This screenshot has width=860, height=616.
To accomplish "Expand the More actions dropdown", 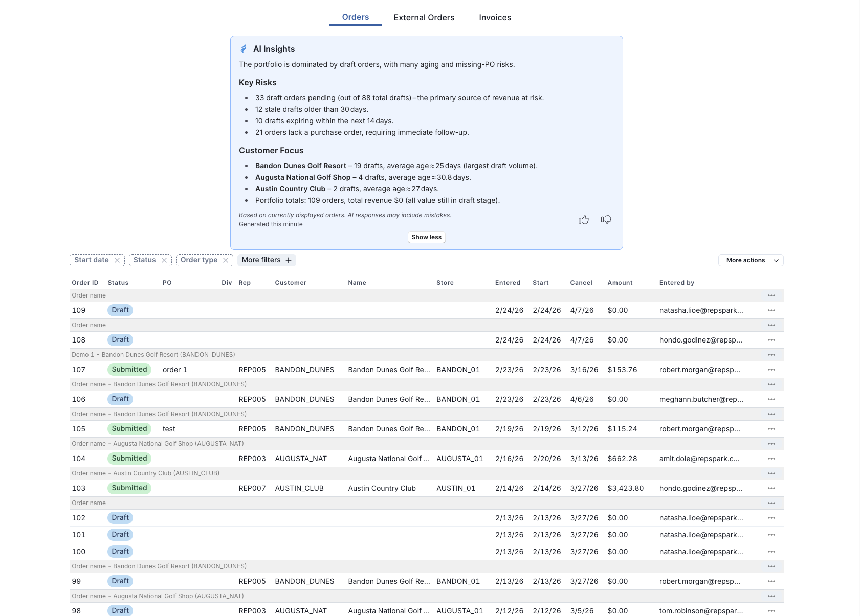I will tap(751, 260).
